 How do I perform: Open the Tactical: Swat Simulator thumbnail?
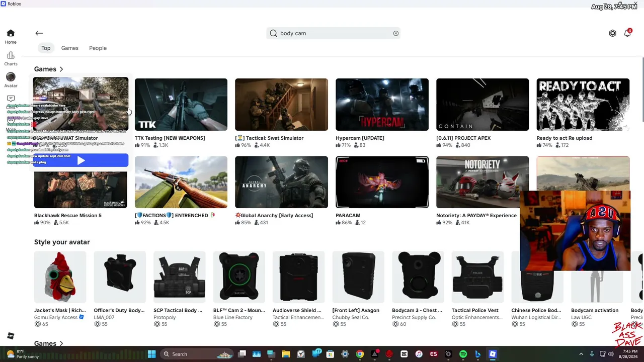pos(281,105)
